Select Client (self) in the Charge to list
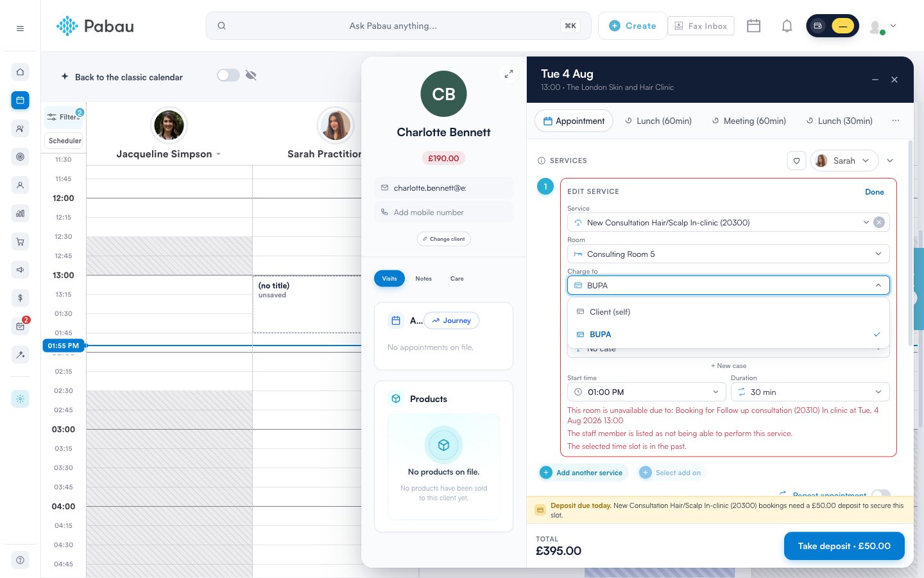 (x=728, y=312)
